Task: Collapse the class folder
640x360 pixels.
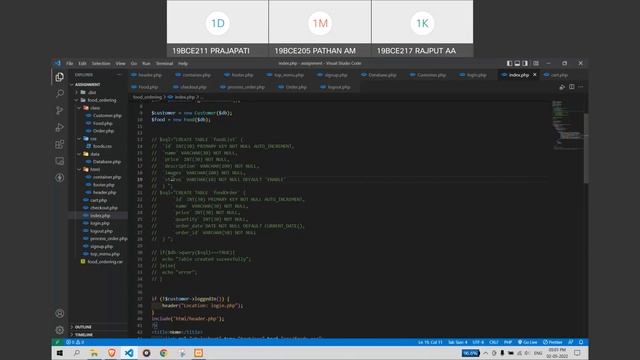Action: (94, 108)
